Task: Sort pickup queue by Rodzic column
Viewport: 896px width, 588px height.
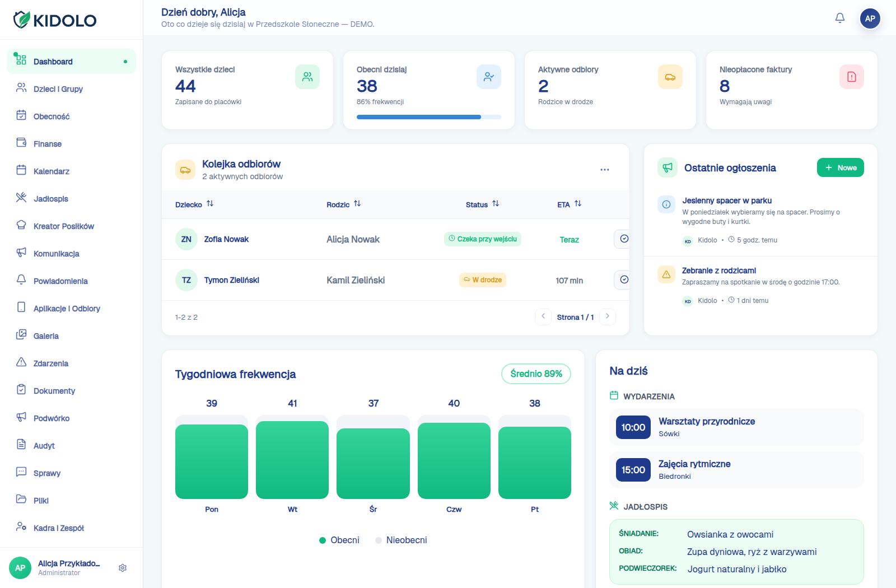Action: pos(344,204)
